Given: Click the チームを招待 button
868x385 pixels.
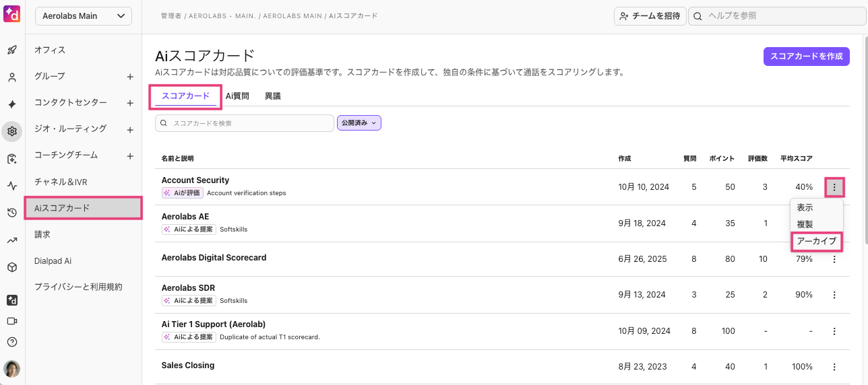Looking at the screenshot, I should point(650,16).
